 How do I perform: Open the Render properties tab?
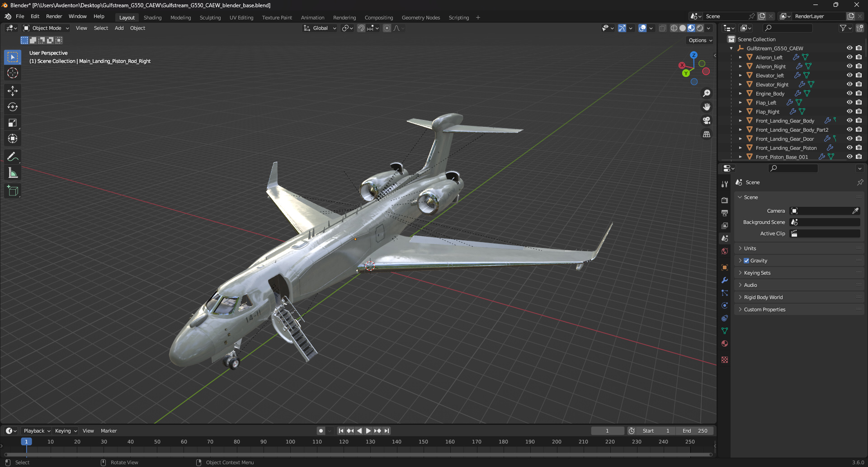coord(725,200)
